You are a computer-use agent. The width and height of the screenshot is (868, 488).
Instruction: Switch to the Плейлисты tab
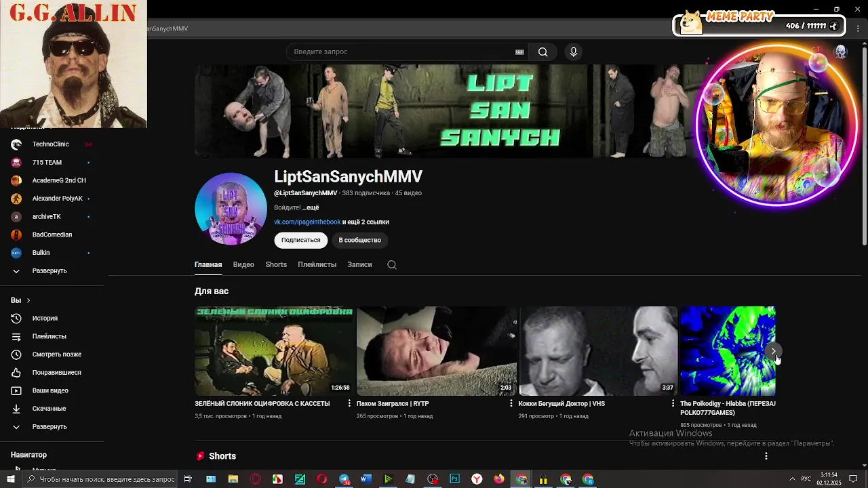tap(317, 264)
